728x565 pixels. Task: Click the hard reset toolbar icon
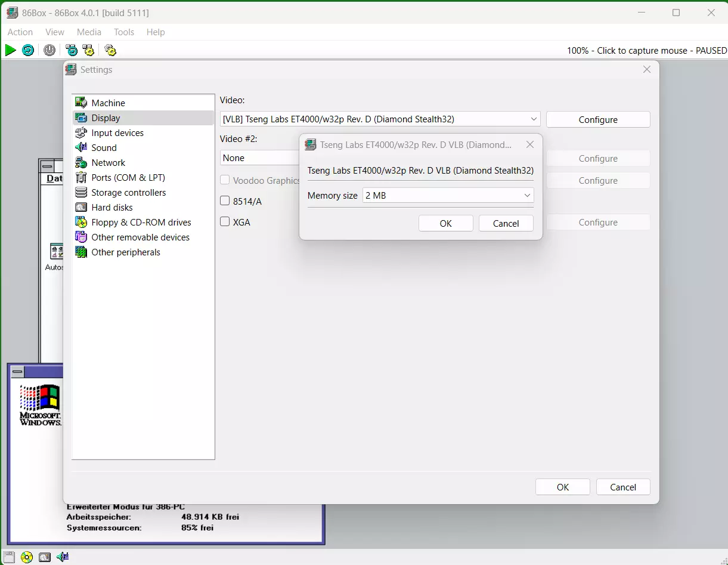(28, 50)
